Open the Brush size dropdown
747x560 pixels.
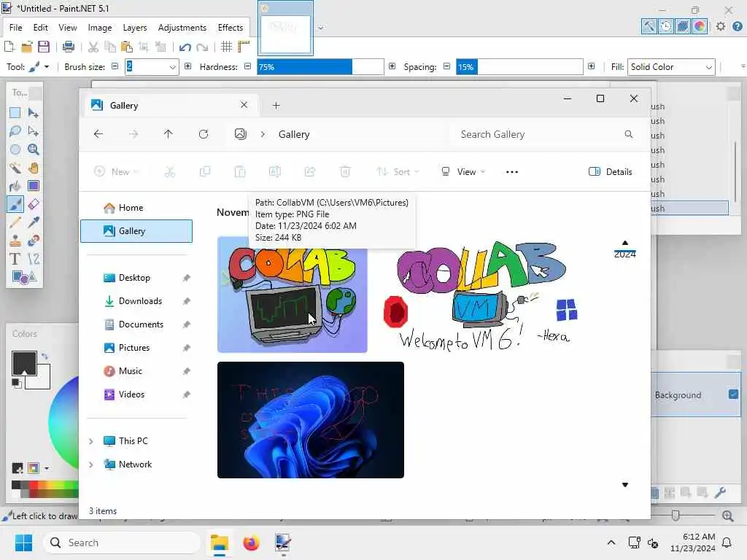click(172, 67)
